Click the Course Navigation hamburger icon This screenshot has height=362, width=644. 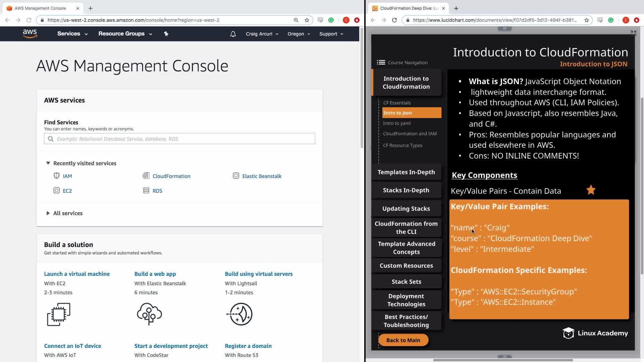pos(381,62)
